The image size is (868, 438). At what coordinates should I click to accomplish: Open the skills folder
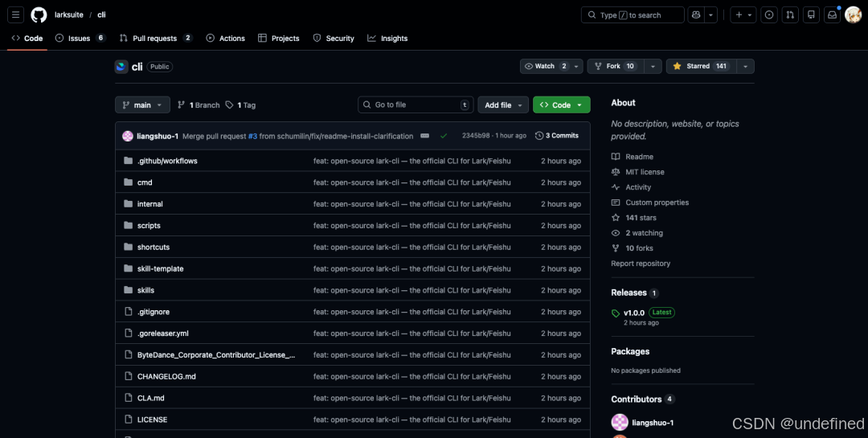(x=145, y=290)
